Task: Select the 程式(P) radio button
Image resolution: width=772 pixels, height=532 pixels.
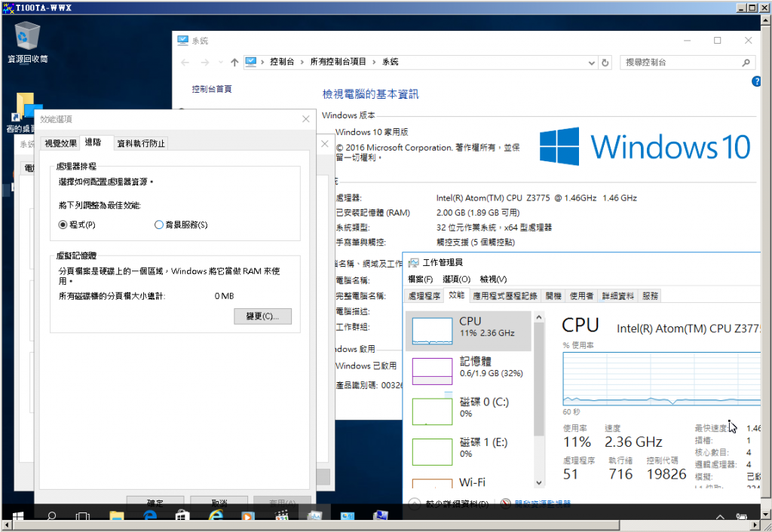Action: pyautogui.click(x=63, y=225)
